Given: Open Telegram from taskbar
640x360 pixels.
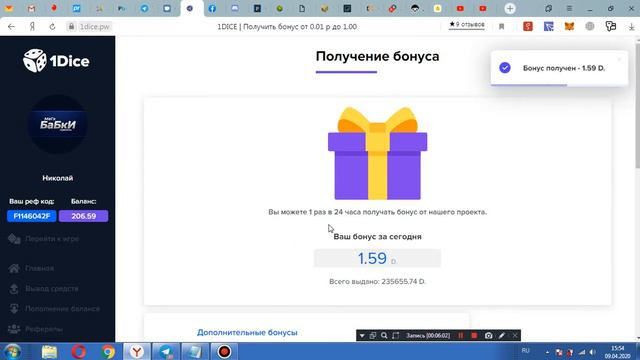Looking at the screenshot, I should (x=166, y=351).
